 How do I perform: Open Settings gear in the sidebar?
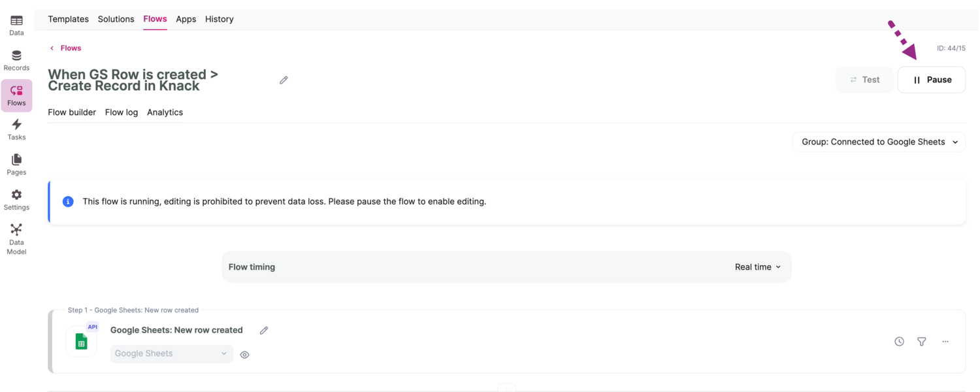click(16, 200)
